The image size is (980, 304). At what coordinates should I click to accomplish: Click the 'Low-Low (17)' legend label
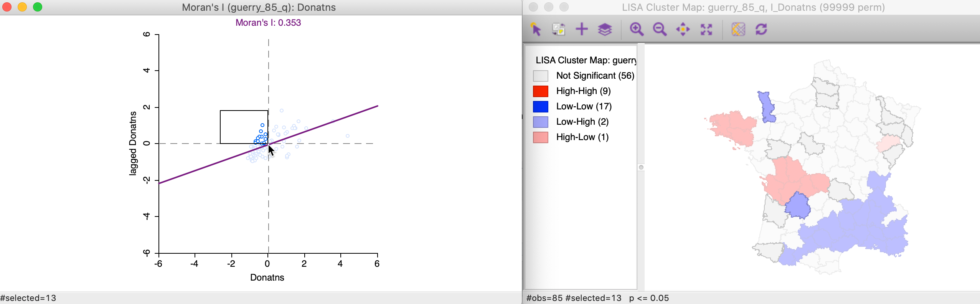pos(584,106)
